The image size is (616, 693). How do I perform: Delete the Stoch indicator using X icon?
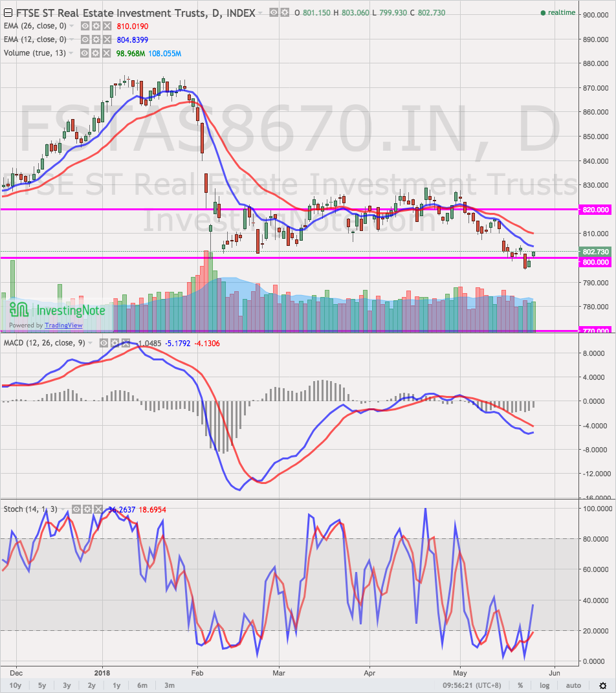[x=97, y=509]
